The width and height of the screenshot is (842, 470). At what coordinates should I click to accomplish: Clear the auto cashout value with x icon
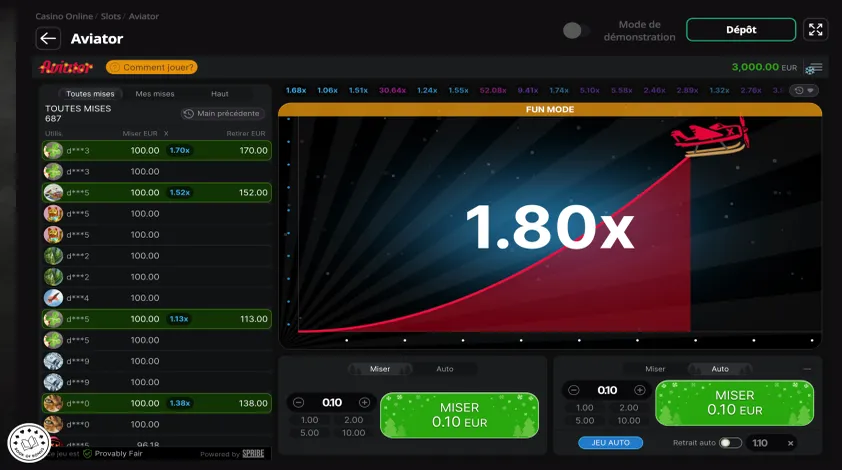[790, 443]
